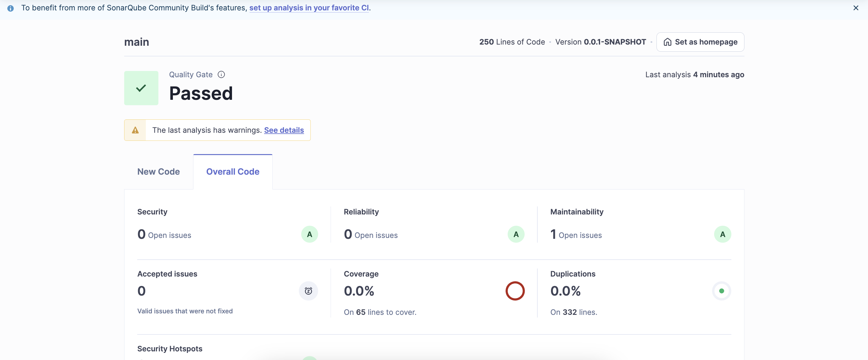Screen dimensions: 868x360
Task: Follow the set up analysis CI link
Action: (309, 8)
